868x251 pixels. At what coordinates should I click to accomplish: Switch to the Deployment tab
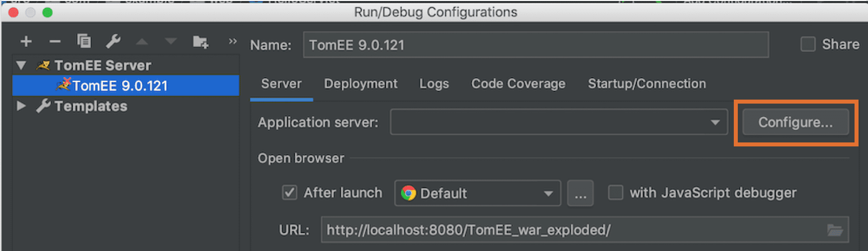[361, 84]
